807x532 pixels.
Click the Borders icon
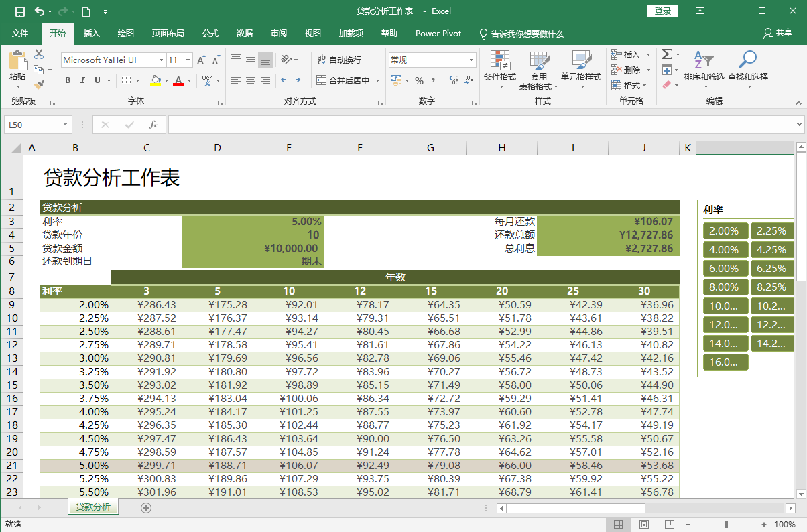coord(126,80)
